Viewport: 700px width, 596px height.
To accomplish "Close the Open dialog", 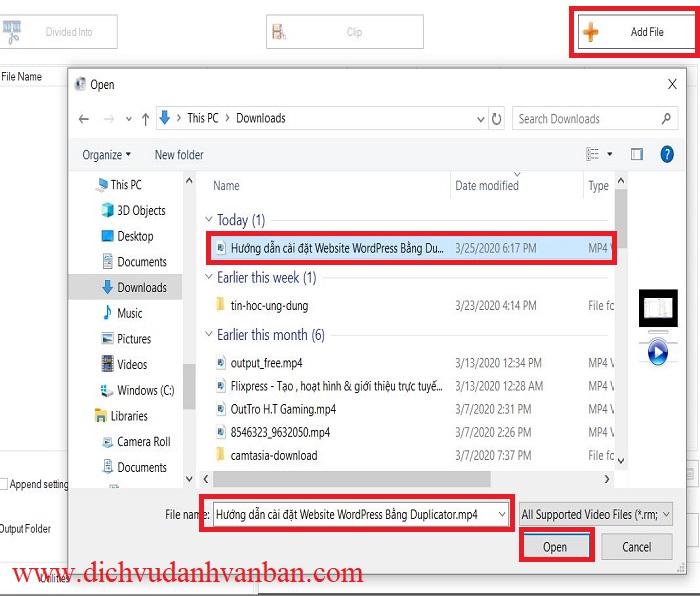I will point(672,84).
